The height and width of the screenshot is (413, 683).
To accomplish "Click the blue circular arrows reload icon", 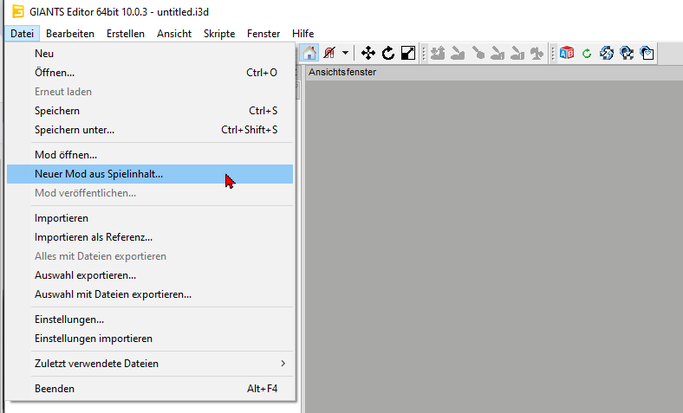I will point(607,53).
